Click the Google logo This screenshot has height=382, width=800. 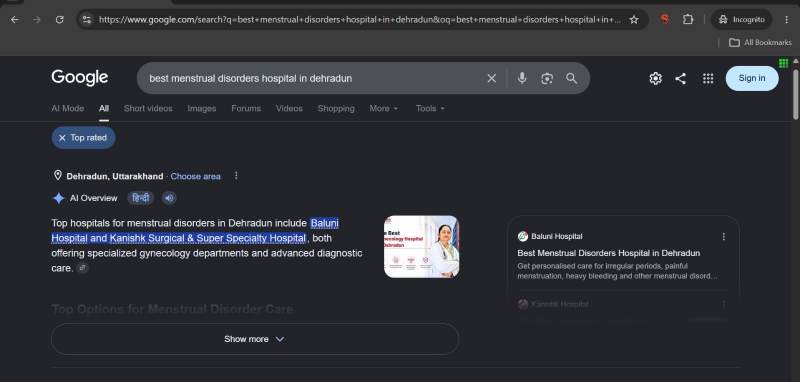coord(80,78)
